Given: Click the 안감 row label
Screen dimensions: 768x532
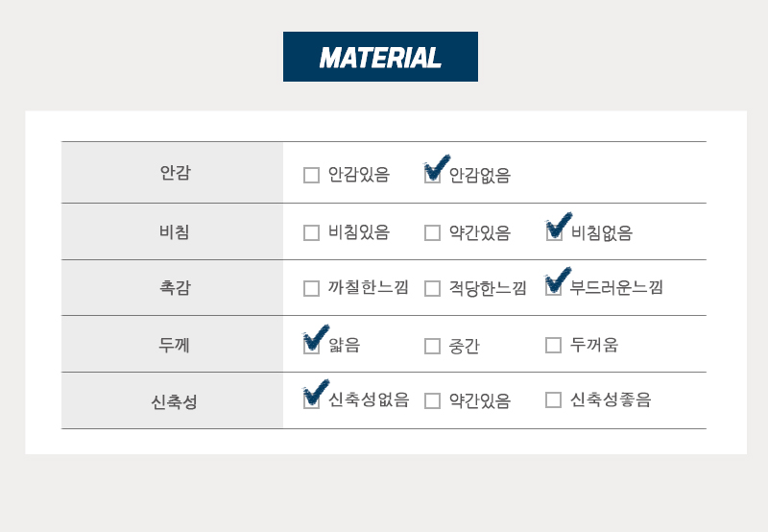Looking at the screenshot, I should pos(175,173).
